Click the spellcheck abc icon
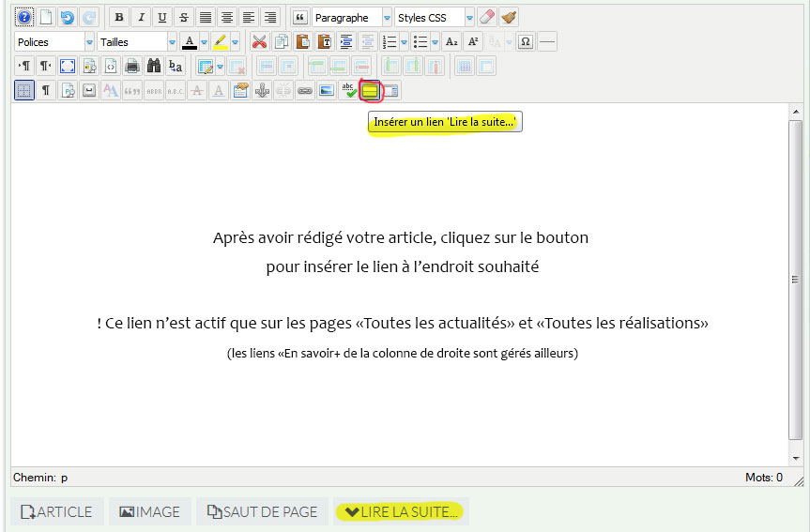This screenshot has width=810, height=532. click(x=348, y=91)
